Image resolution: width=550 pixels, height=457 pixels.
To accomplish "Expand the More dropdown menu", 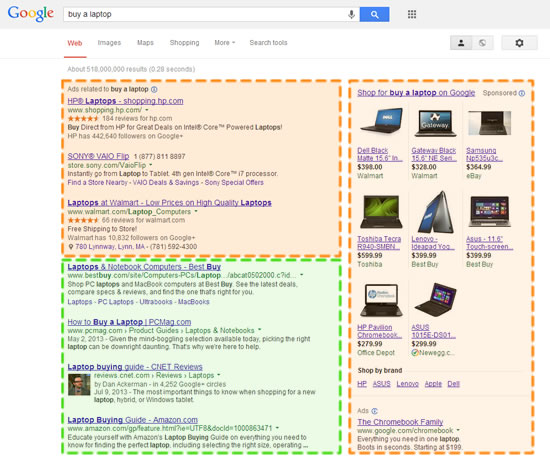I will [224, 43].
